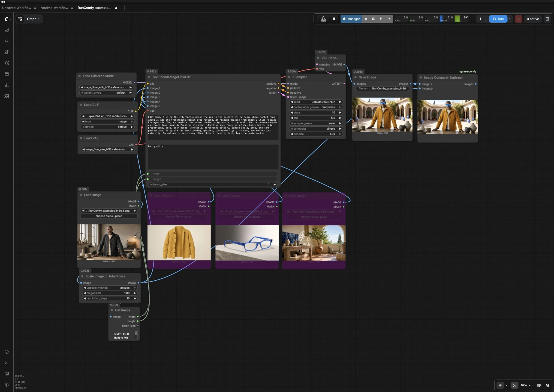Click the bad quality negative prompt box

(213, 157)
